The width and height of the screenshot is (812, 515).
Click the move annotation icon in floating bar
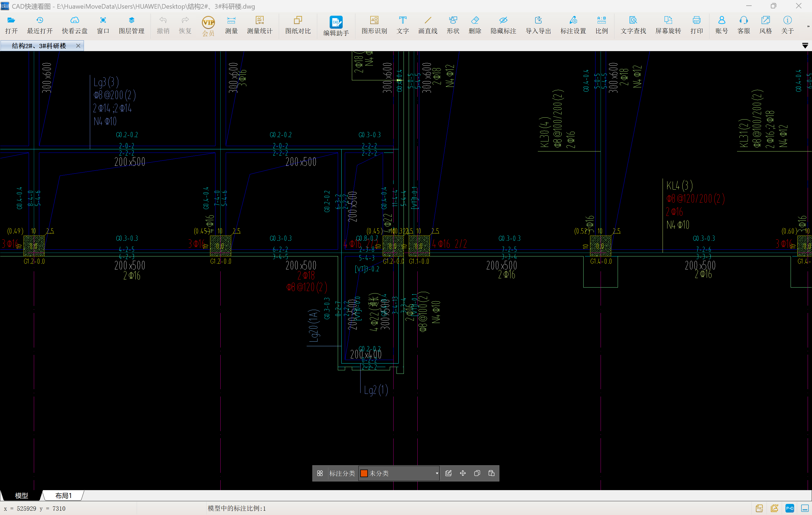click(463, 473)
